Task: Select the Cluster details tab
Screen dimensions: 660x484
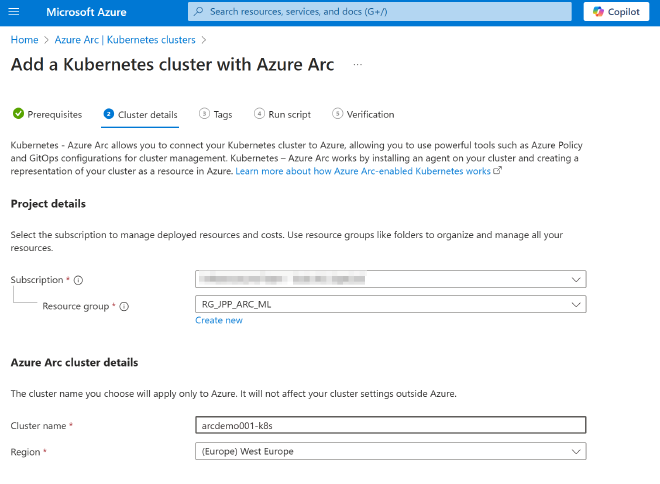Action: (140, 114)
